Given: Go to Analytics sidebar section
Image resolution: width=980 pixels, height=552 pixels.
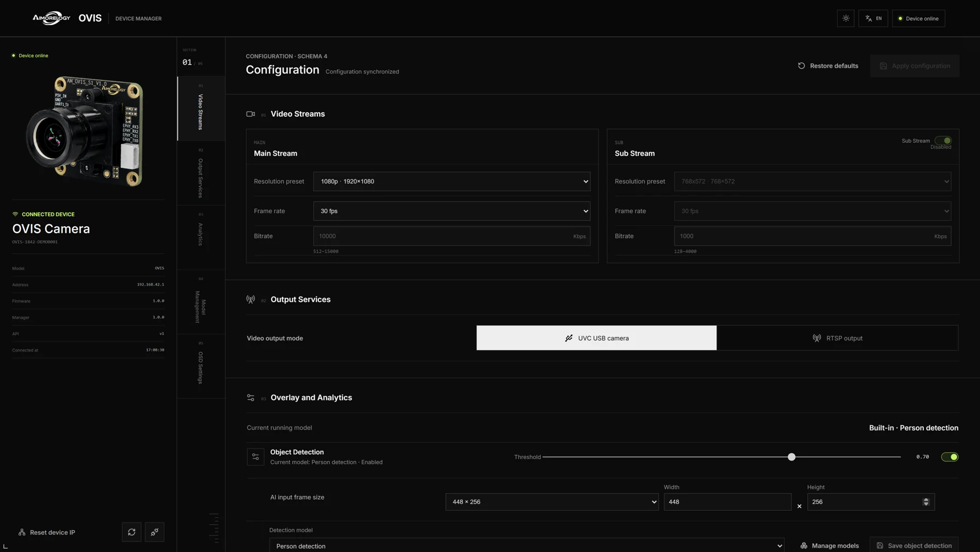Looking at the screenshot, I should point(201,238).
